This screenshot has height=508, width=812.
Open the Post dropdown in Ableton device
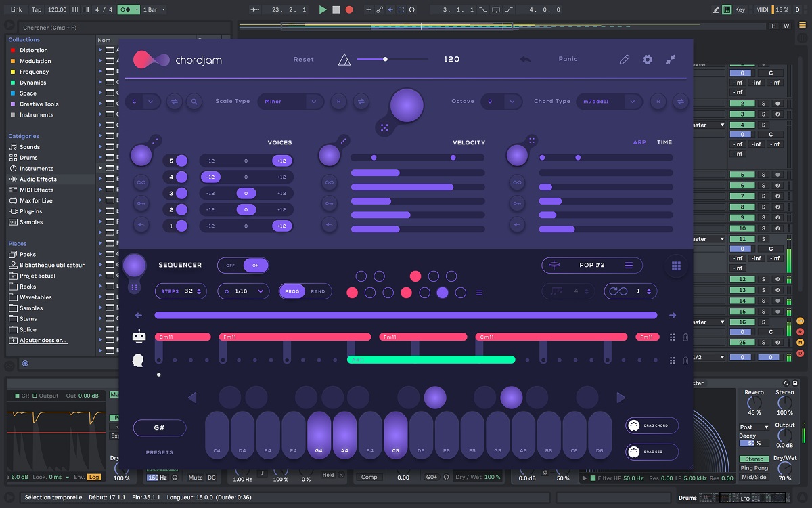pyautogui.click(x=754, y=427)
